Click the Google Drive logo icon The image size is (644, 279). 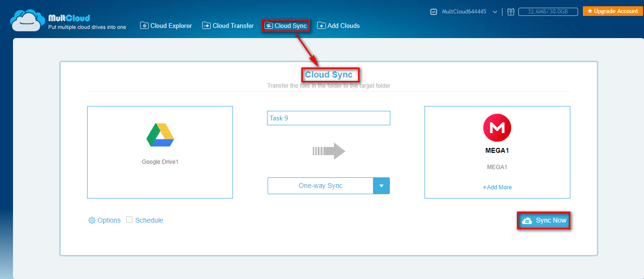(160, 135)
